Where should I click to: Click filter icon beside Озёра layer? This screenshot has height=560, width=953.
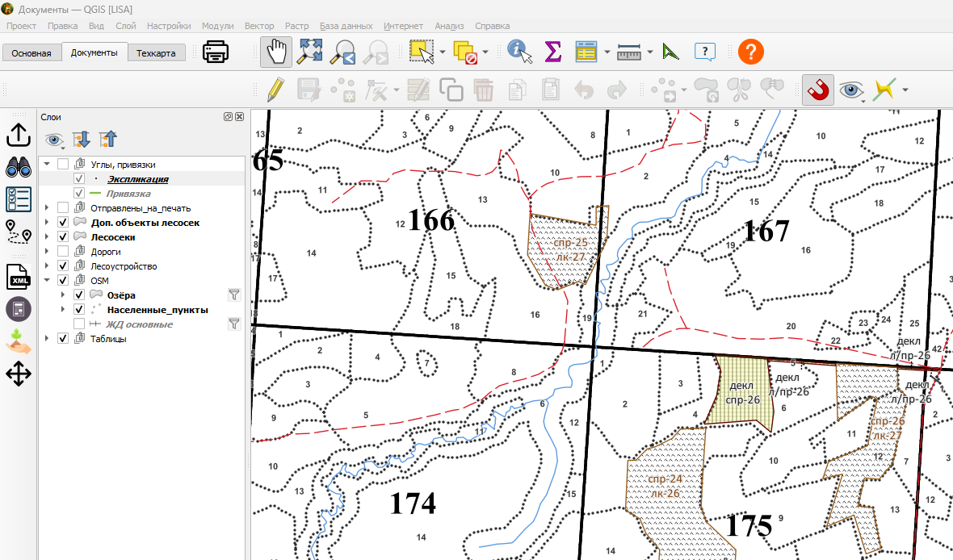234,295
